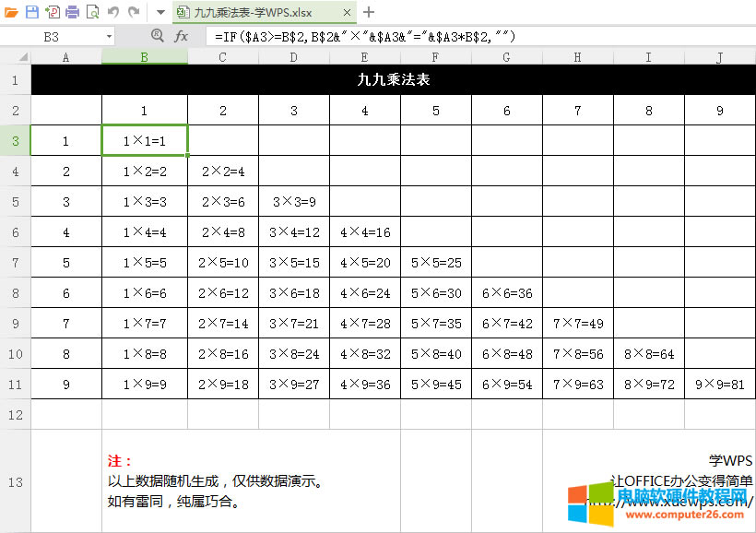Select row 2 header
This screenshot has height=533, width=756.
16,110
